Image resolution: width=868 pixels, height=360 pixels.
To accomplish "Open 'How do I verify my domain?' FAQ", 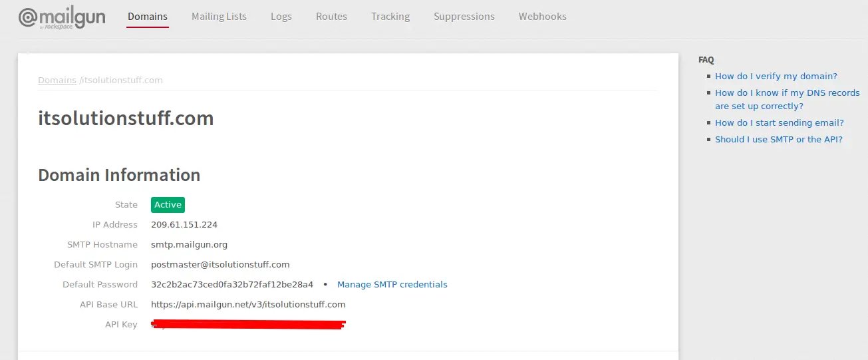I will [x=776, y=77].
